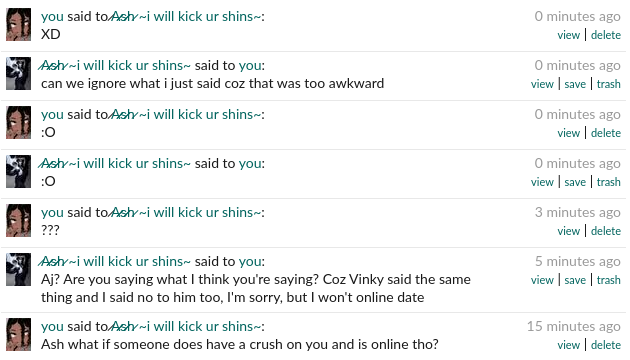Click Ash's avatar next to the awkward message
Image resolution: width=630 pixels, height=360 pixels.
point(18,74)
